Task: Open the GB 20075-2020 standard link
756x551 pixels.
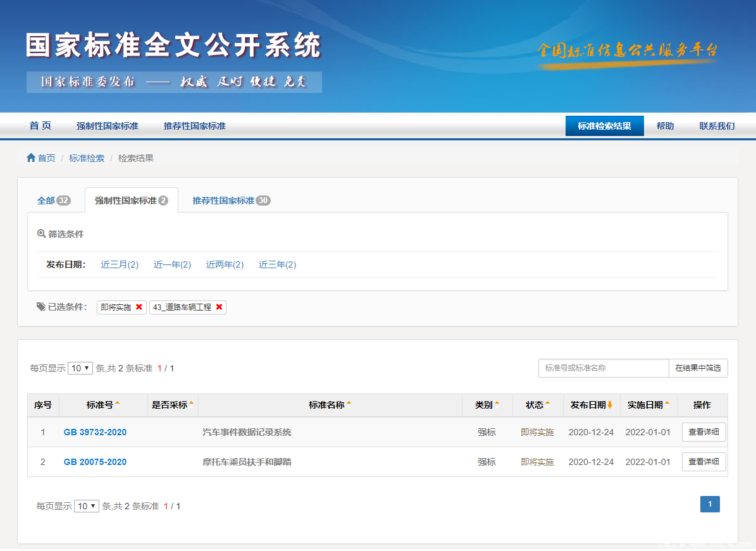Action: [x=95, y=462]
